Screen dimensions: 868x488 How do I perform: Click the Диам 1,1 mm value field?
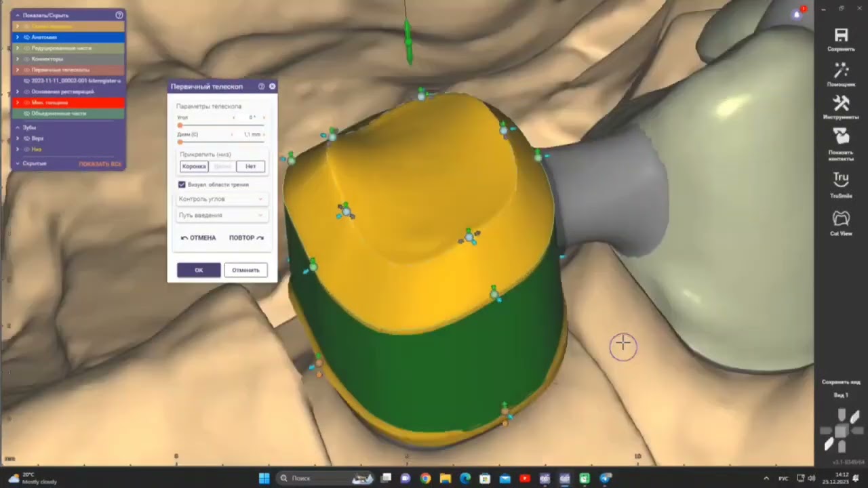coord(252,134)
